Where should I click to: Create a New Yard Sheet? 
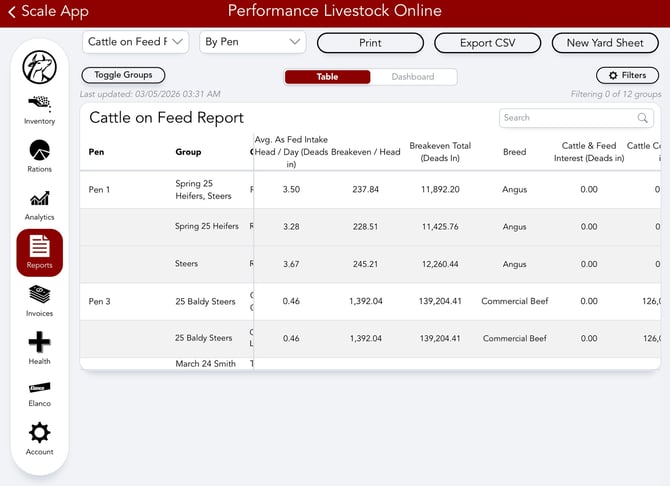(604, 43)
